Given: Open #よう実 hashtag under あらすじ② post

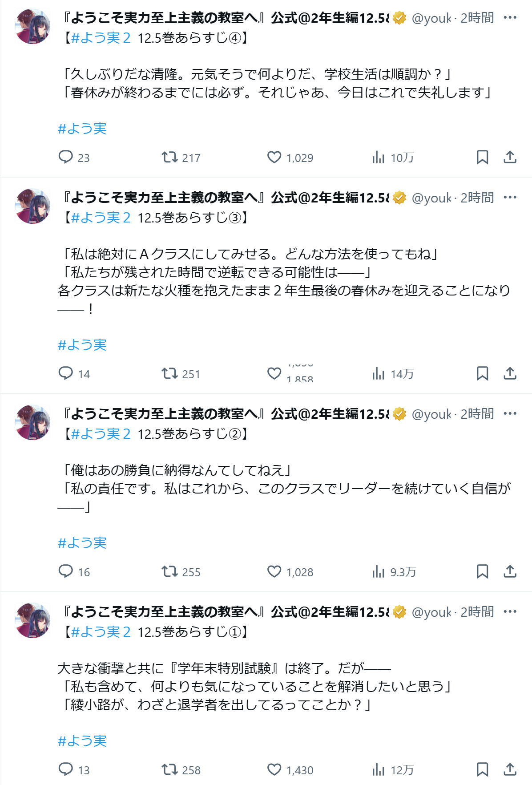Looking at the screenshot, I should (82, 543).
